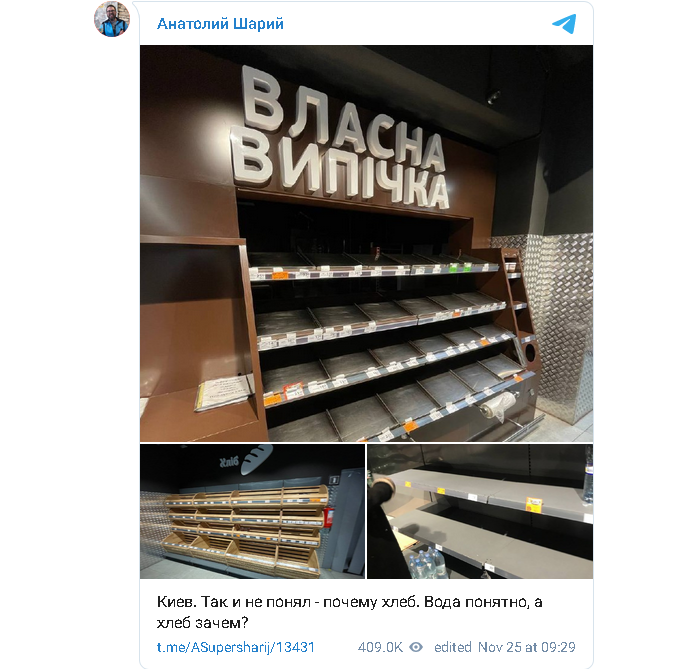Click the message text starting with Киев
The width and height of the screenshot is (686, 669).
click(350, 612)
